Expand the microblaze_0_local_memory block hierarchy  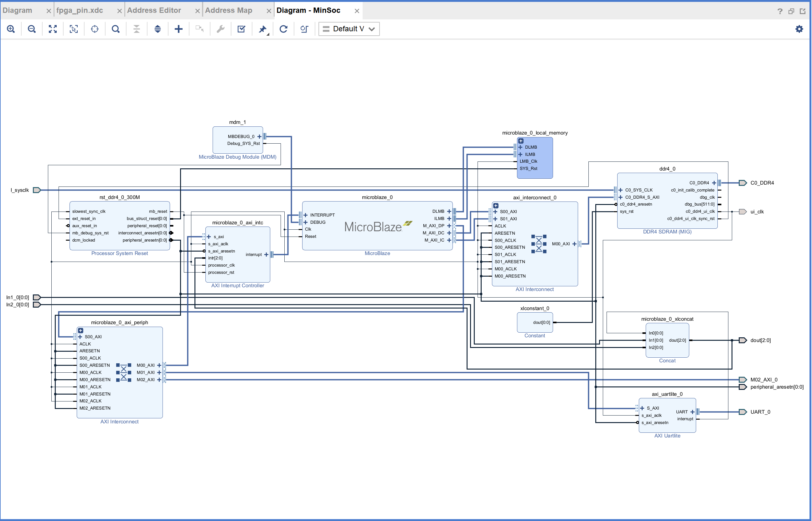(x=521, y=141)
